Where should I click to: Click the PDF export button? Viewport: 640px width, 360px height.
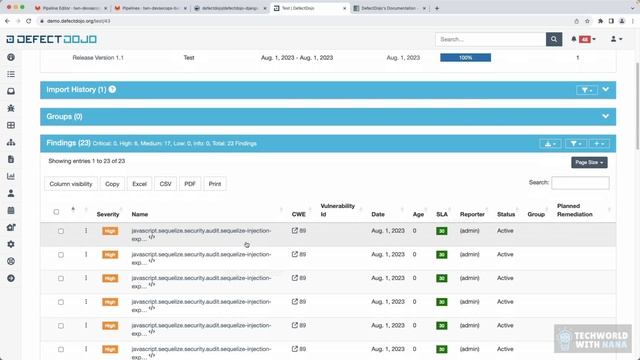(190, 184)
